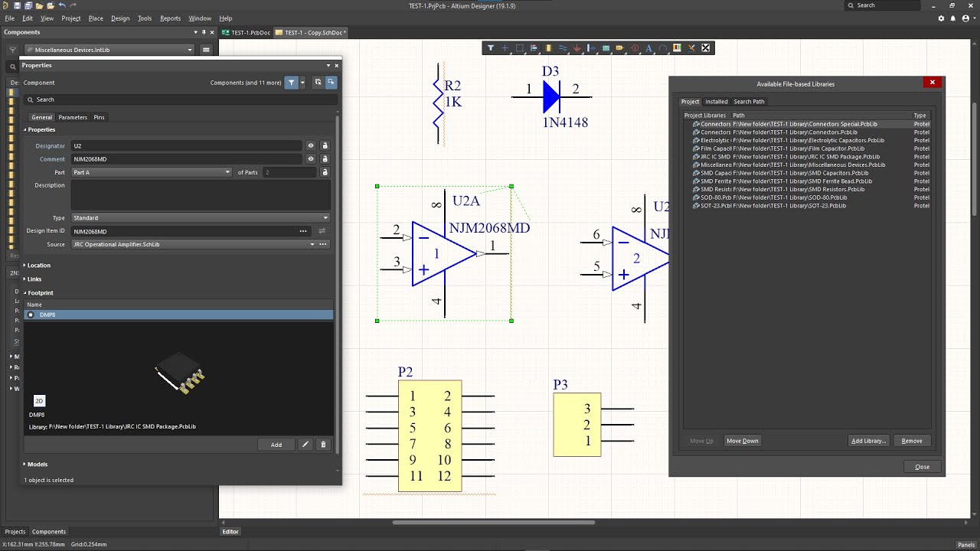Toggle Comment visibility eye icon

[x=311, y=159]
